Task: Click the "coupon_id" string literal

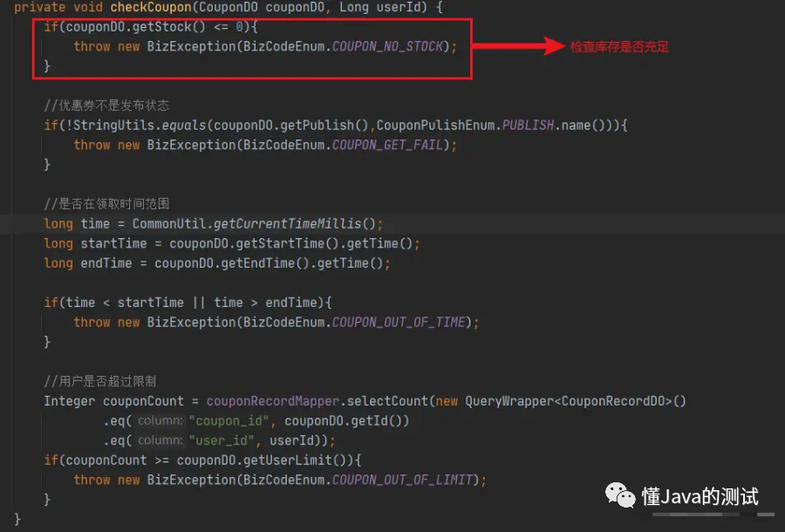Action: coord(229,421)
